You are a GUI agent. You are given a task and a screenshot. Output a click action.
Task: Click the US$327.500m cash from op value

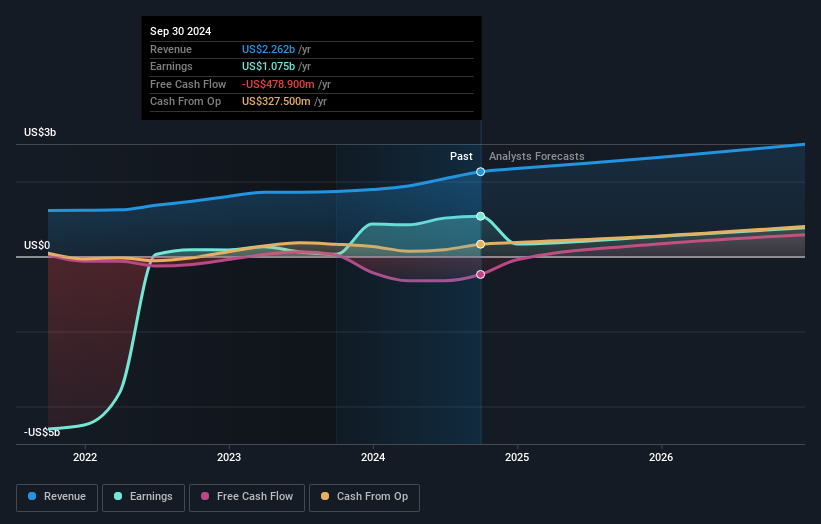276,102
